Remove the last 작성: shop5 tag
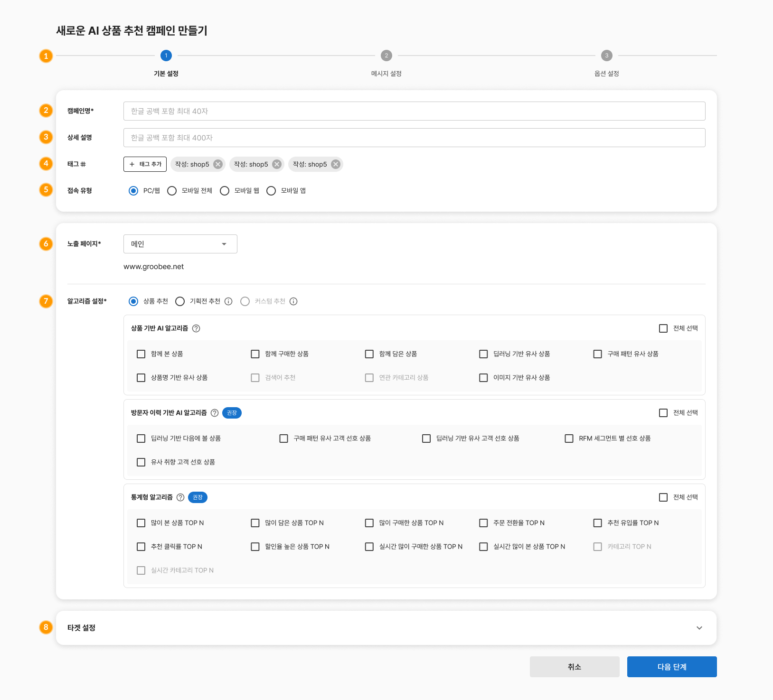This screenshot has width=773, height=700. pyautogui.click(x=336, y=164)
